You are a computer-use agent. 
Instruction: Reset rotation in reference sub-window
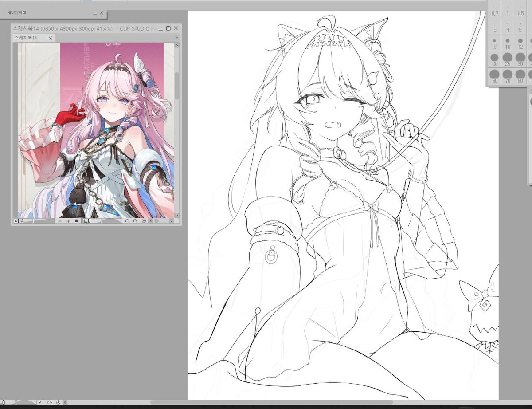(x=144, y=221)
